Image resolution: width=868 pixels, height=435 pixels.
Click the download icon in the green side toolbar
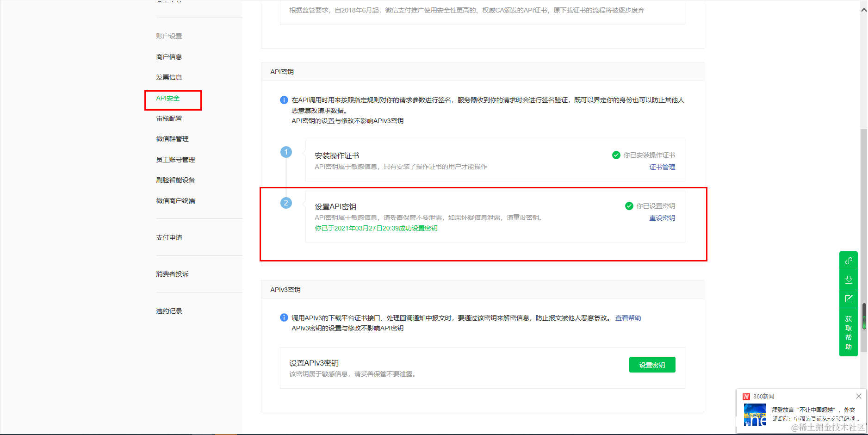[849, 280]
